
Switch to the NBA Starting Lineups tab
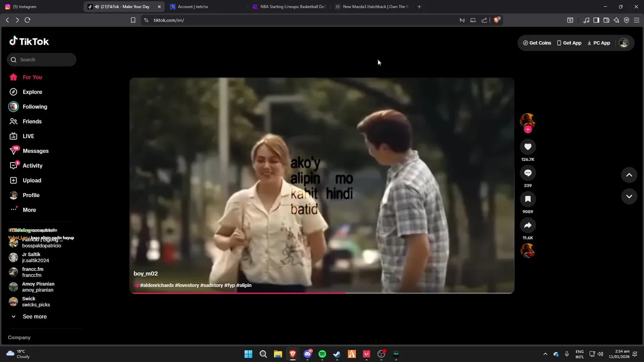click(289, 7)
